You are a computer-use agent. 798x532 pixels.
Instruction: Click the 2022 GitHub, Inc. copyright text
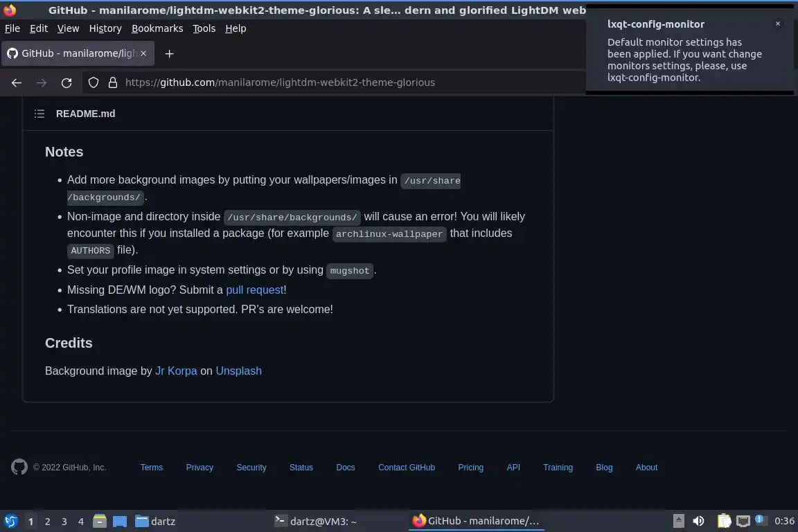point(70,468)
